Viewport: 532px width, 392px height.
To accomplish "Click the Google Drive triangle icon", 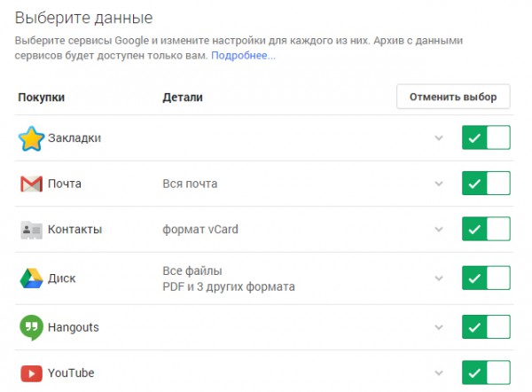I will tap(32, 278).
